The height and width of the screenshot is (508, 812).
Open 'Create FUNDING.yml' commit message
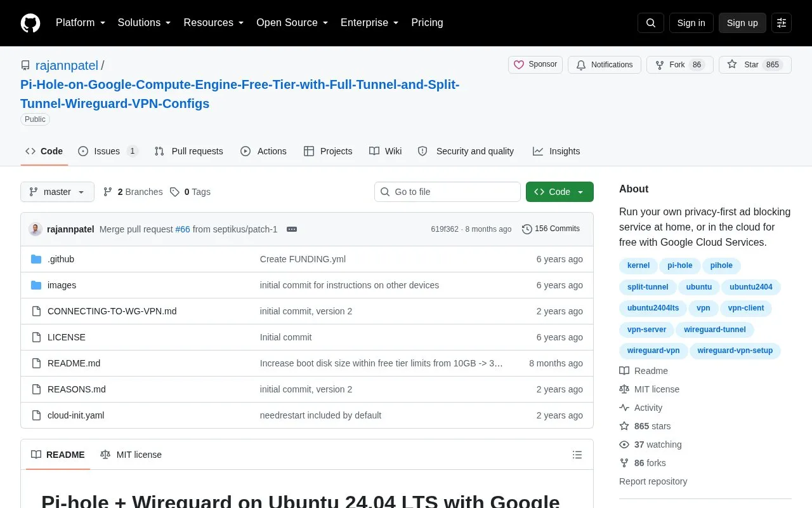(303, 259)
